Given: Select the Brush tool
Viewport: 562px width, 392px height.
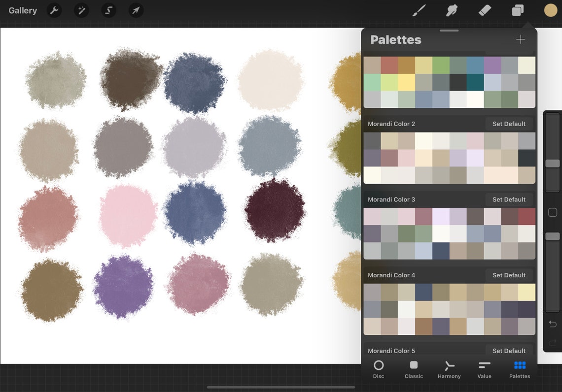Looking at the screenshot, I should pyautogui.click(x=419, y=10).
